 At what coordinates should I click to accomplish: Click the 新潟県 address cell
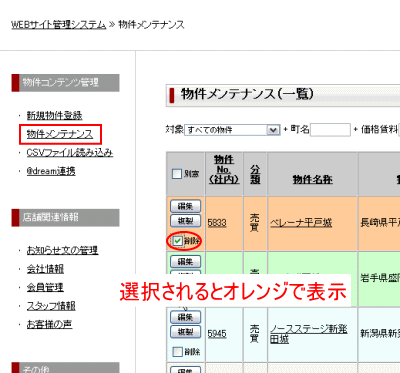tap(379, 334)
